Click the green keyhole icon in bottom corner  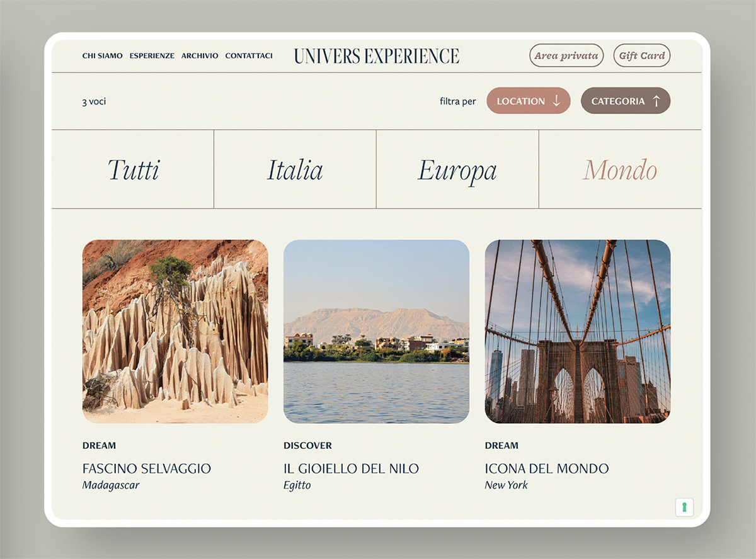point(684,507)
